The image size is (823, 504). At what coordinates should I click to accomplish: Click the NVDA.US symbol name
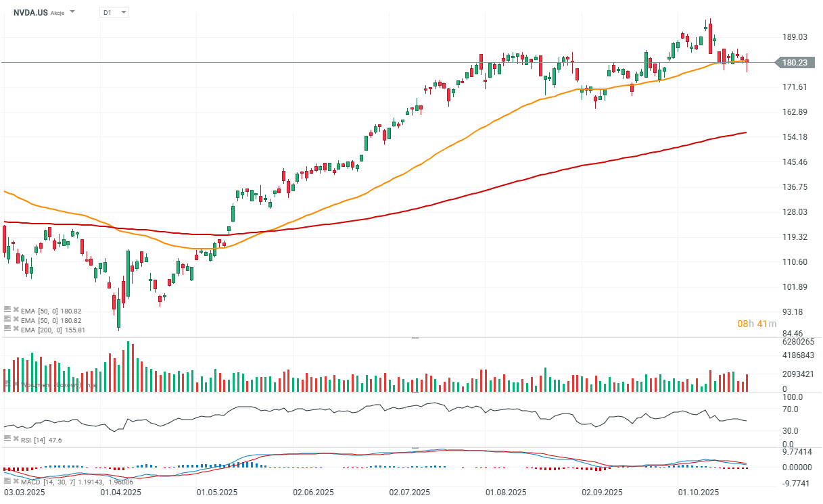click(x=30, y=12)
